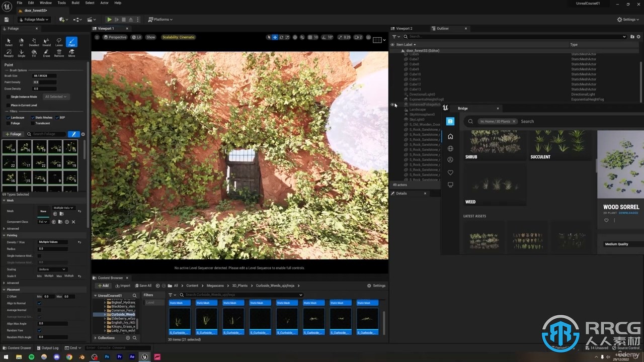Toggle Place in Current Level checkbox
644x362 pixels.
(x=8, y=105)
